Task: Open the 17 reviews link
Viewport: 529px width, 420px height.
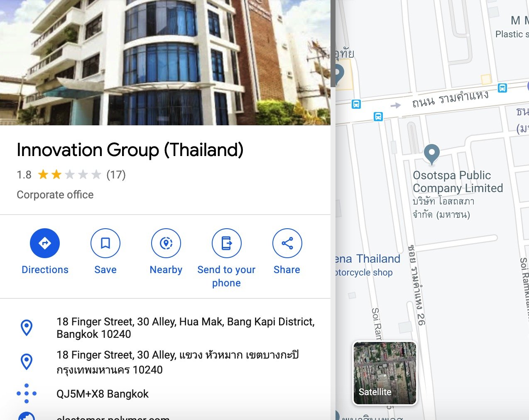Action: click(116, 175)
